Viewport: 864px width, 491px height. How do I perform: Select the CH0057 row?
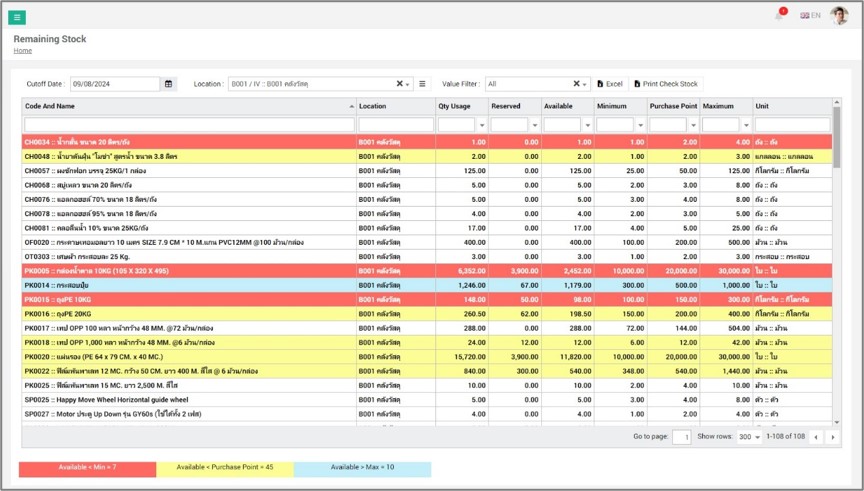pos(427,171)
